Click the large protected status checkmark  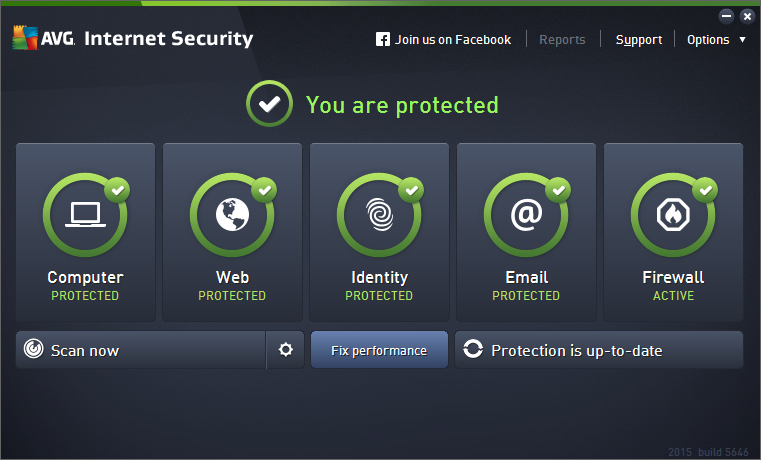[x=268, y=104]
